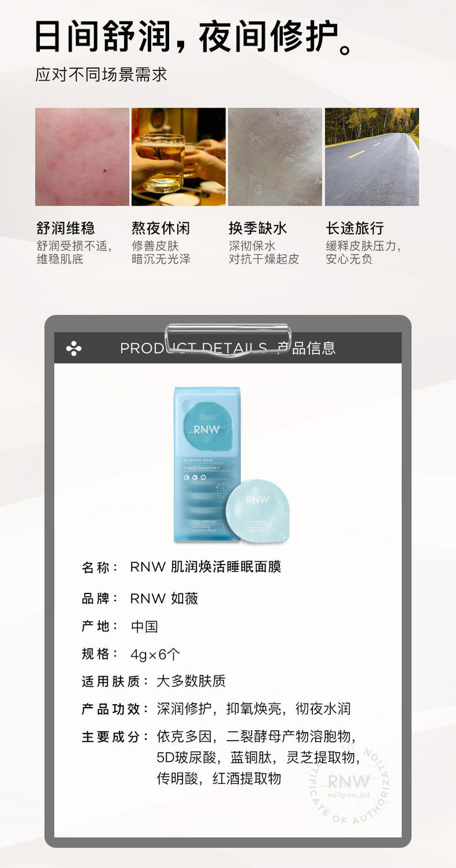Open the beer glasses toasting photo

pyautogui.click(x=178, y=157)
